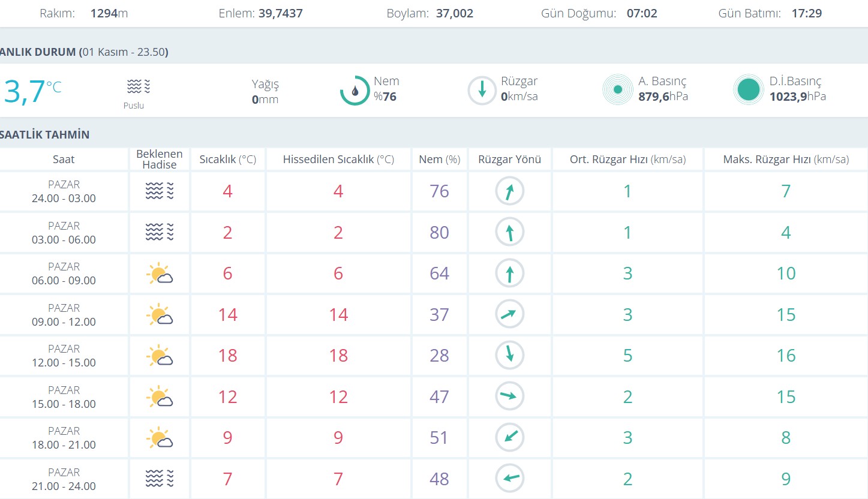Click the mist icon in the 24.00 - 03.00 row
The image size is (868, 499).
click(160, 191)
